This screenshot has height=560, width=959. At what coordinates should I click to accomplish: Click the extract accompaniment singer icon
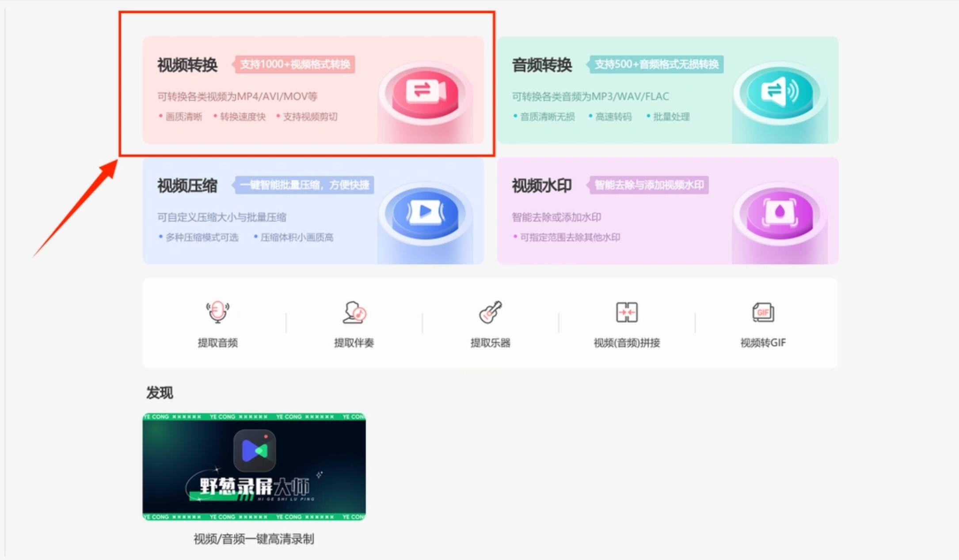[354, 312]
